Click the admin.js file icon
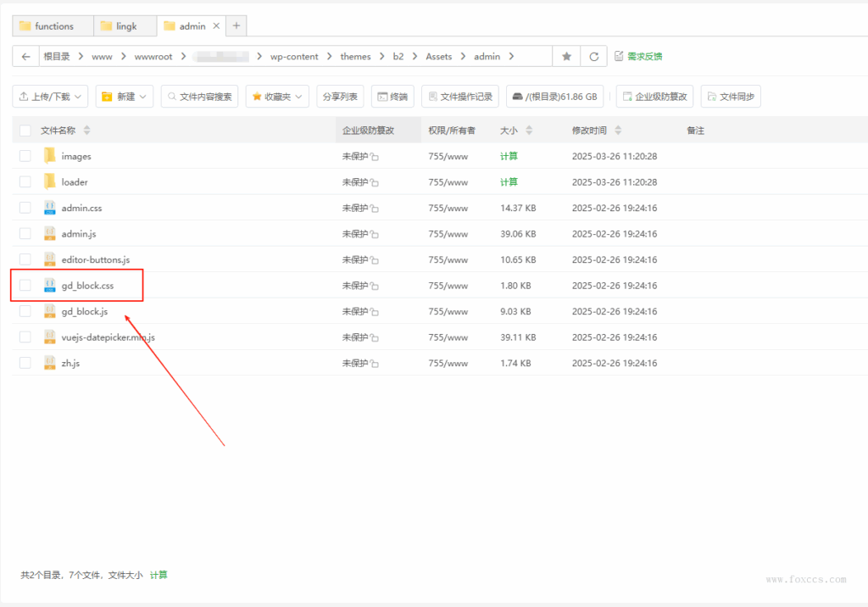 point(50,233)
